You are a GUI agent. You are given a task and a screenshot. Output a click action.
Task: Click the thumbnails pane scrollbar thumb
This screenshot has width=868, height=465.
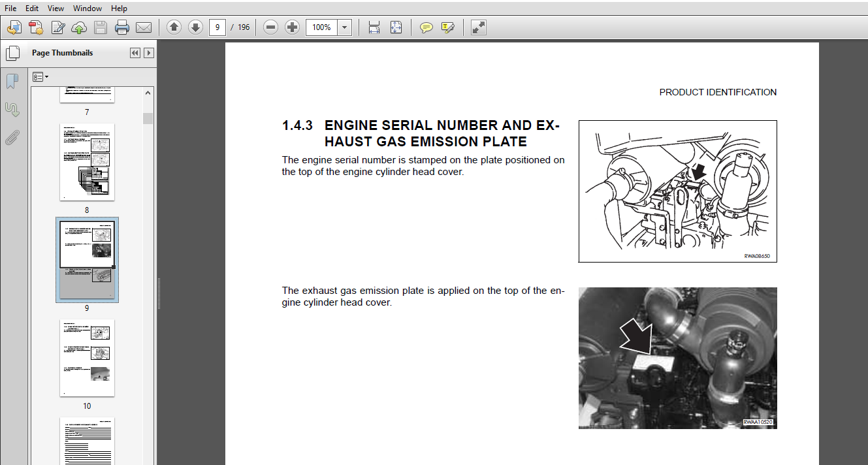point(148,118)
